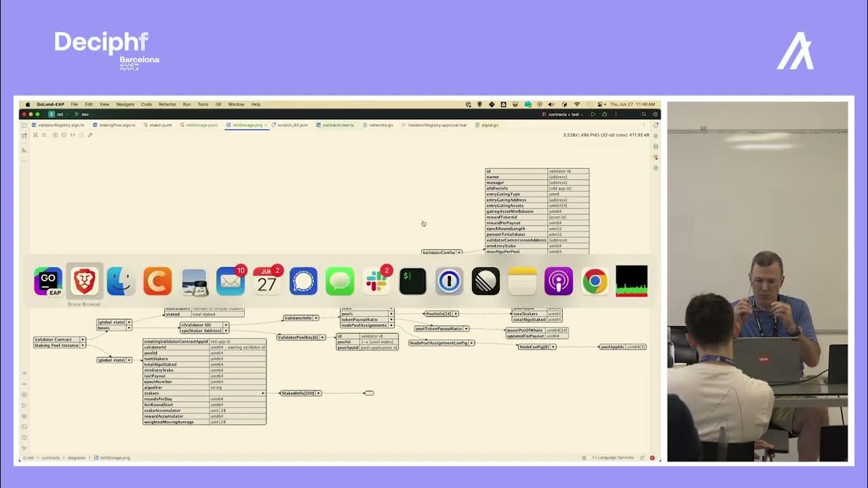
Task: Open Finder from the Dock
Action: [121, 281]
